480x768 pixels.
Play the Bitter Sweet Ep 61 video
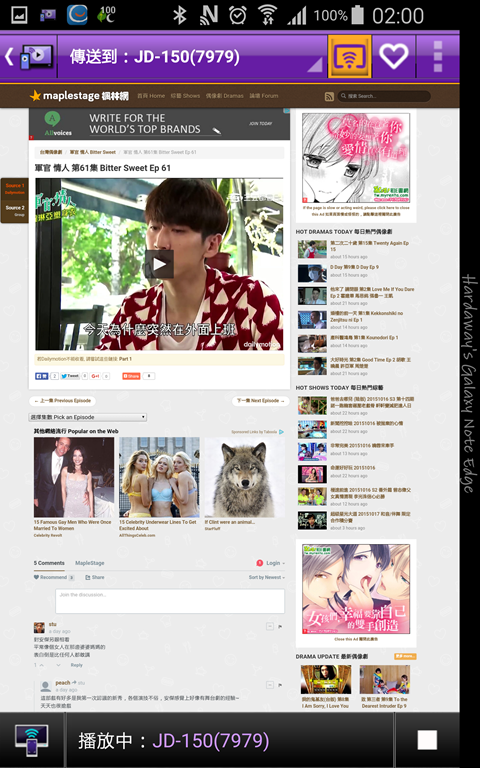click(159, 264)
